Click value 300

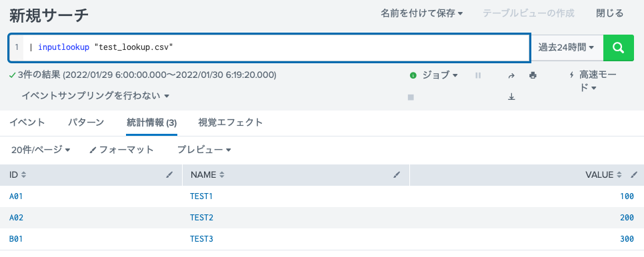point(627,239)
